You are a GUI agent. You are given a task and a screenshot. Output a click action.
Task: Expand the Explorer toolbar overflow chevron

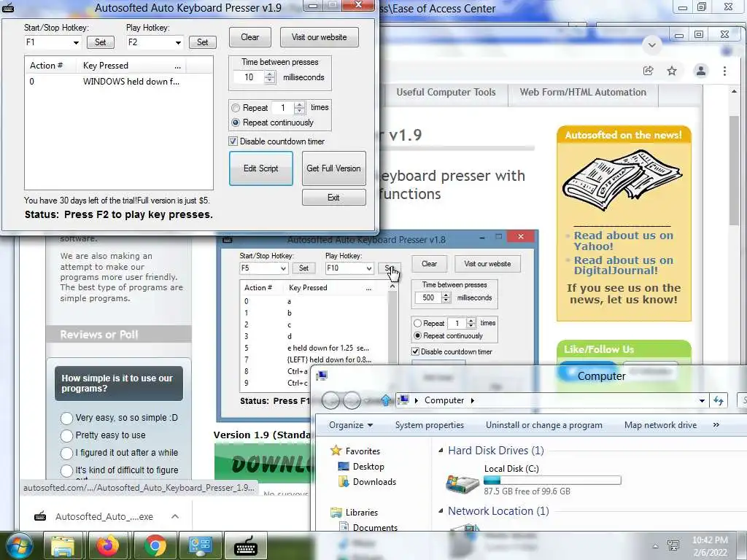coord(716,425)
